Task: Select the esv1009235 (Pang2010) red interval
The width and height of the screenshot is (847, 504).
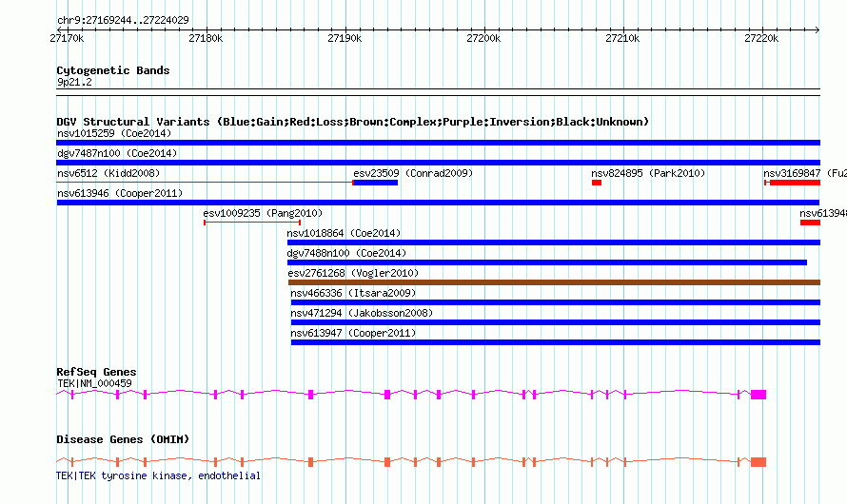Action: point(252,223)
